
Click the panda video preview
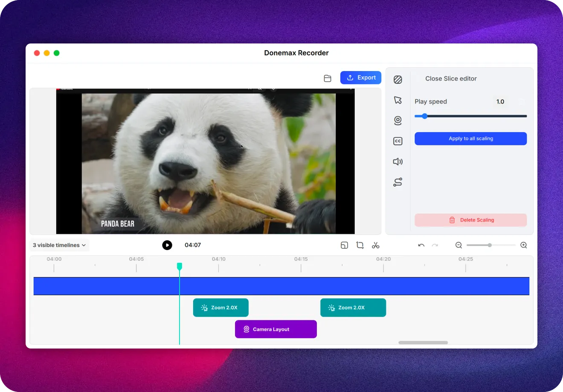coord(206,161)
